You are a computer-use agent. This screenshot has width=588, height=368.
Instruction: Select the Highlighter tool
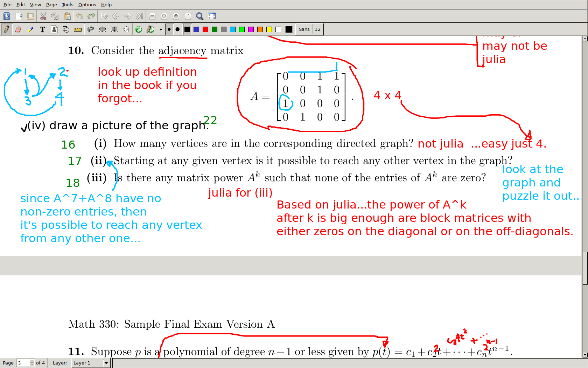30,29
